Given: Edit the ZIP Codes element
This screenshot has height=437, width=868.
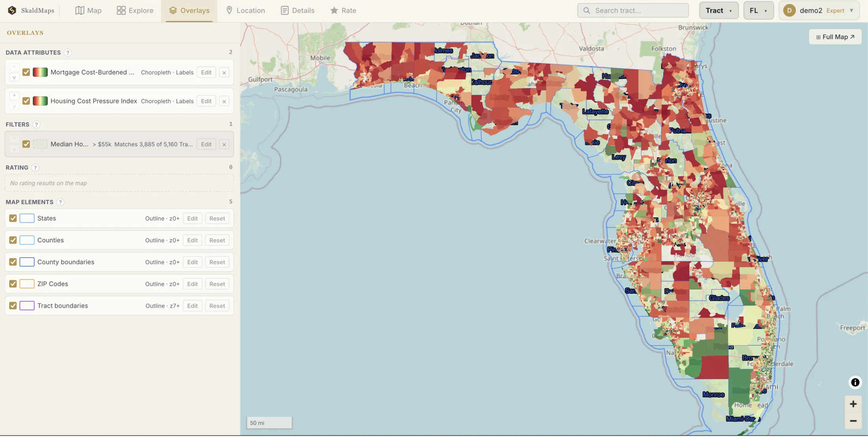Looking at the screenshot, I should click(192, 284).
